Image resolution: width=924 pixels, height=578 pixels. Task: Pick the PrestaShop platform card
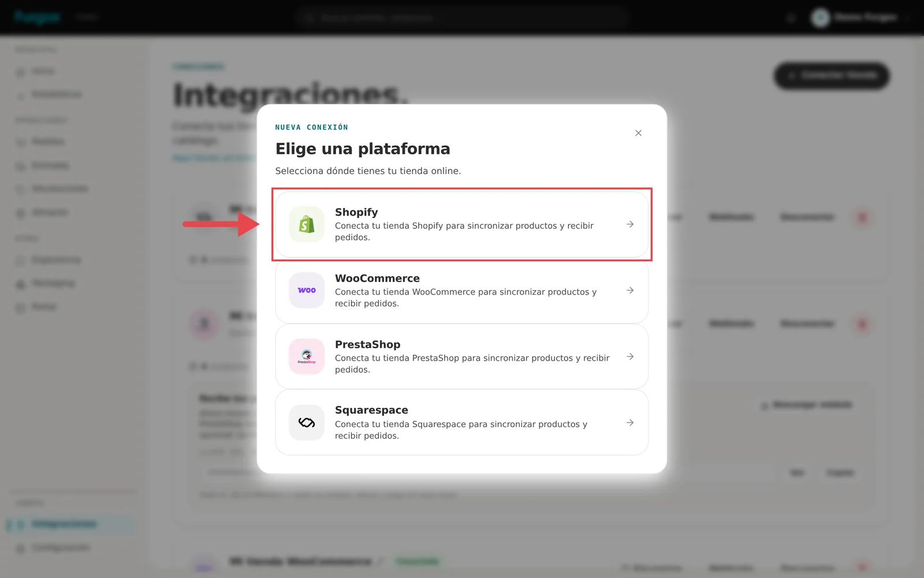[462, 357]
